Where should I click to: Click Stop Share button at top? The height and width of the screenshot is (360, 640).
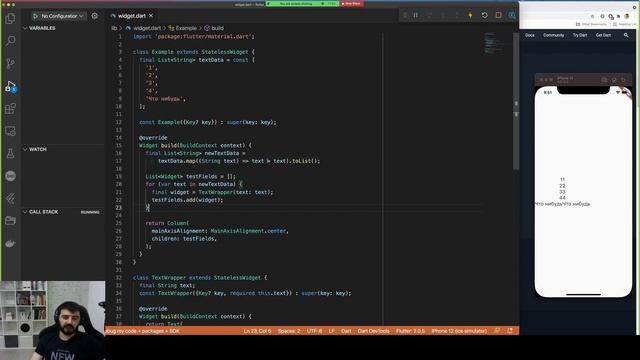(x=352, y=4)
